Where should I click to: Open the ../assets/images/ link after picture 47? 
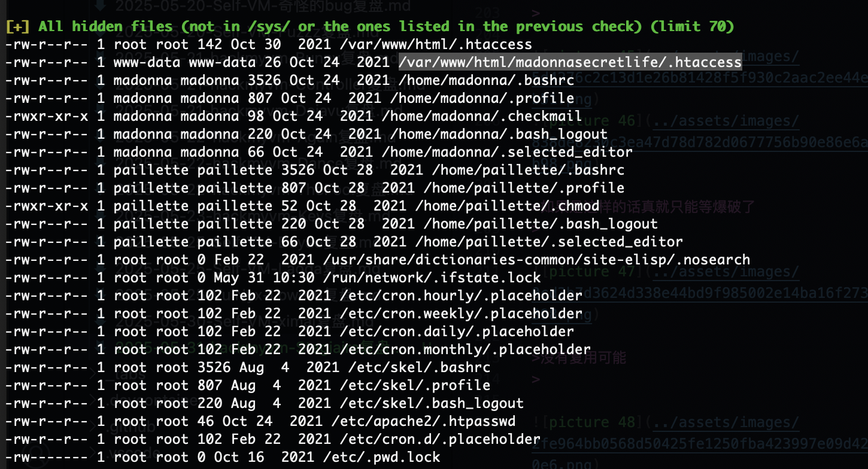coord(726,272)
